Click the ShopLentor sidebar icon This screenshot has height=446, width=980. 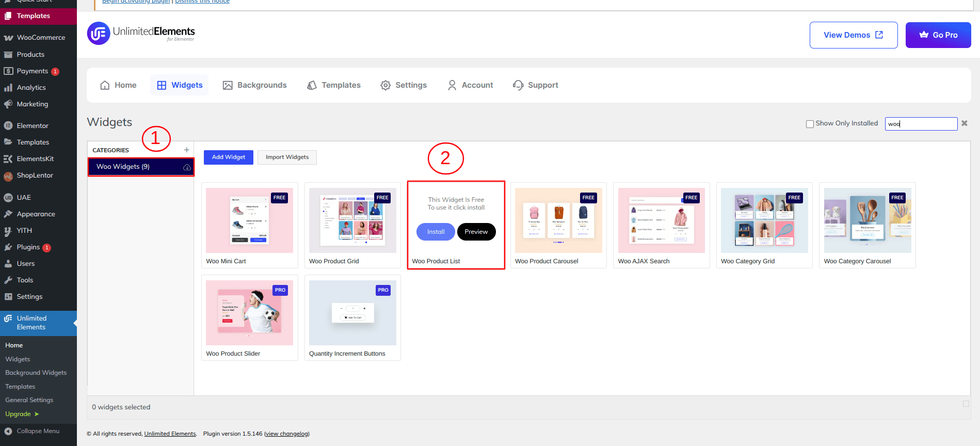(8, 176)
